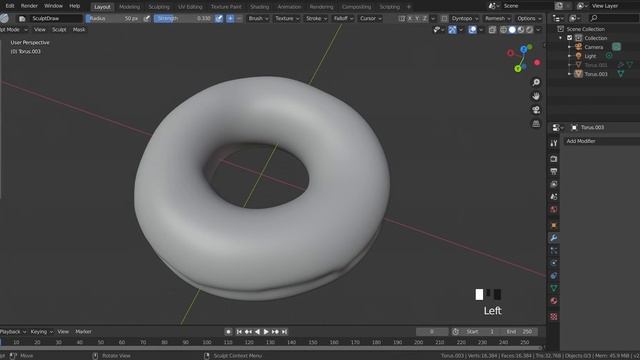The width and height of the screenshot is (640, 360).
Task: Open the Cursor dropdown
Action: [x=370, y=18]
